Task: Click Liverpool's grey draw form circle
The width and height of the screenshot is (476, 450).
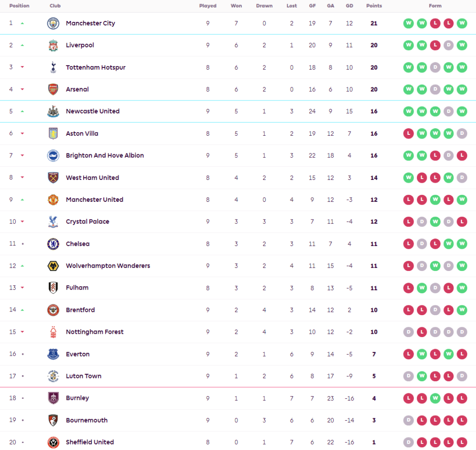Action: 449,45
